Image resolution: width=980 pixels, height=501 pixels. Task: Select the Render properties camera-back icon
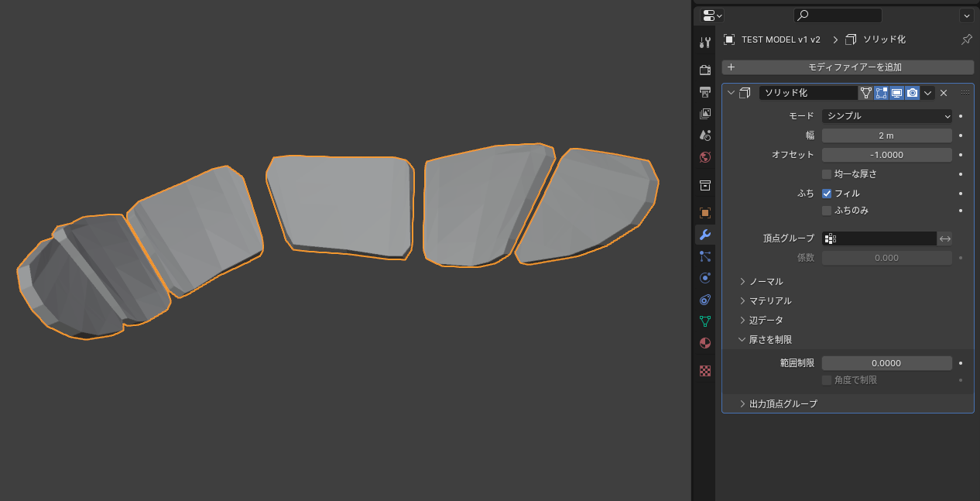[x=704, y=68]
